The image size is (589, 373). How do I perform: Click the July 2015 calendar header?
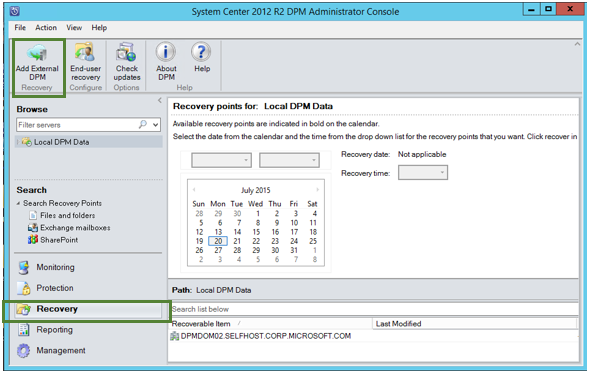(x=255, y=190)
